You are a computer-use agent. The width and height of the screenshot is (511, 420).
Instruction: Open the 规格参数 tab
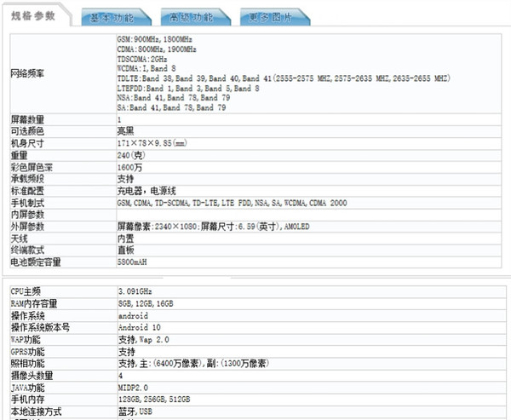33,15
